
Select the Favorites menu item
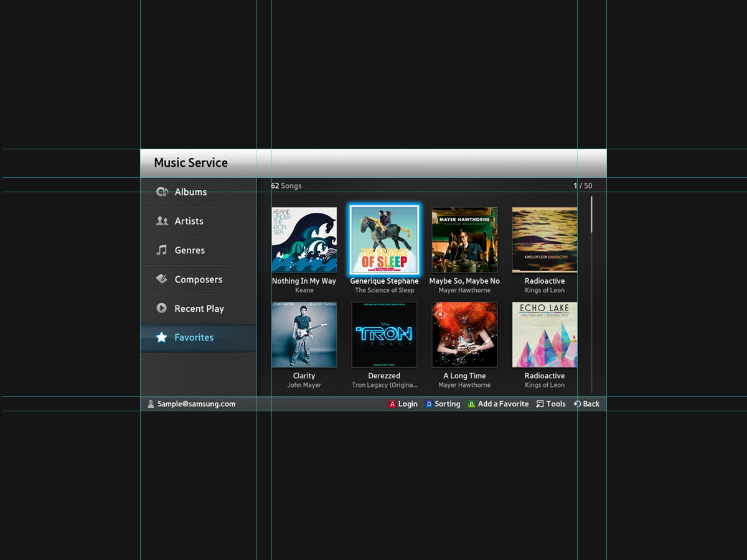point(199,338)
